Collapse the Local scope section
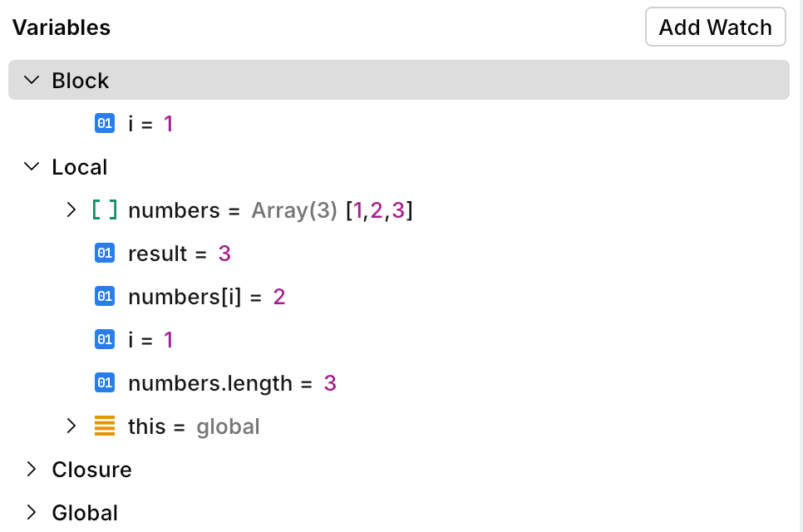 click(x=32, y=167)
